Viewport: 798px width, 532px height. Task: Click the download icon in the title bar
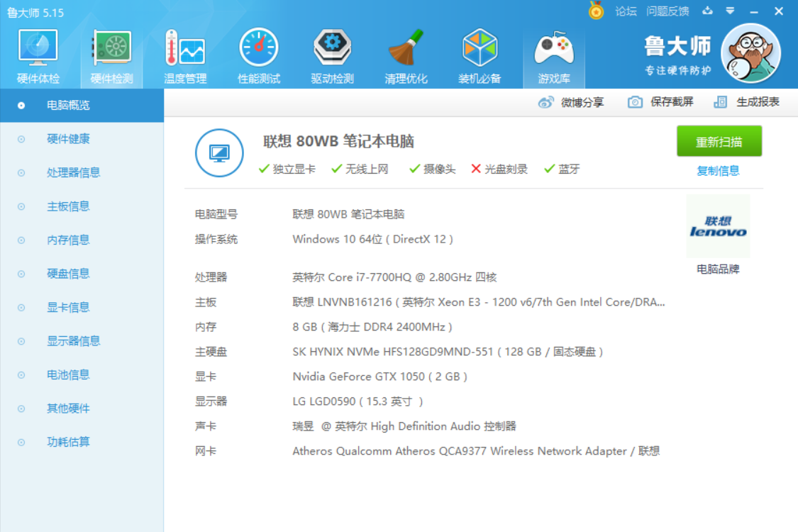pyautogui.click(x=706, y=11)
